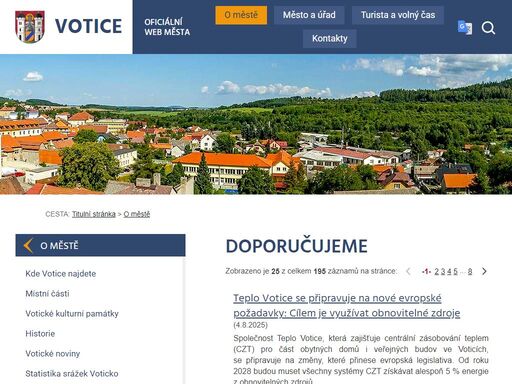Click the OFICIÁLNÍ WEB MĚSTA text

pos(167,27)
